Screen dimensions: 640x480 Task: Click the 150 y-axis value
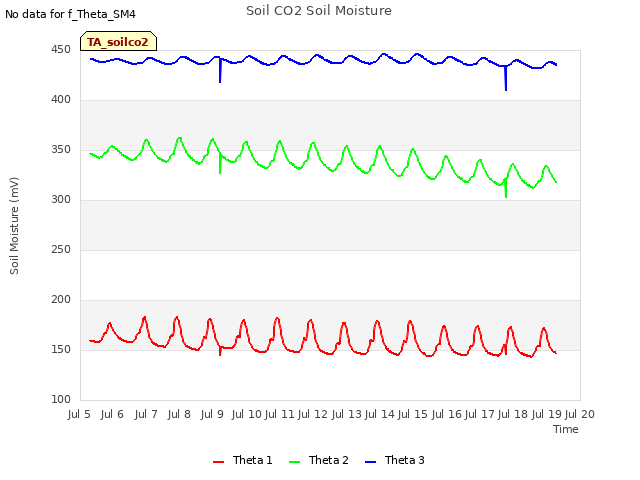pos(61,350)
